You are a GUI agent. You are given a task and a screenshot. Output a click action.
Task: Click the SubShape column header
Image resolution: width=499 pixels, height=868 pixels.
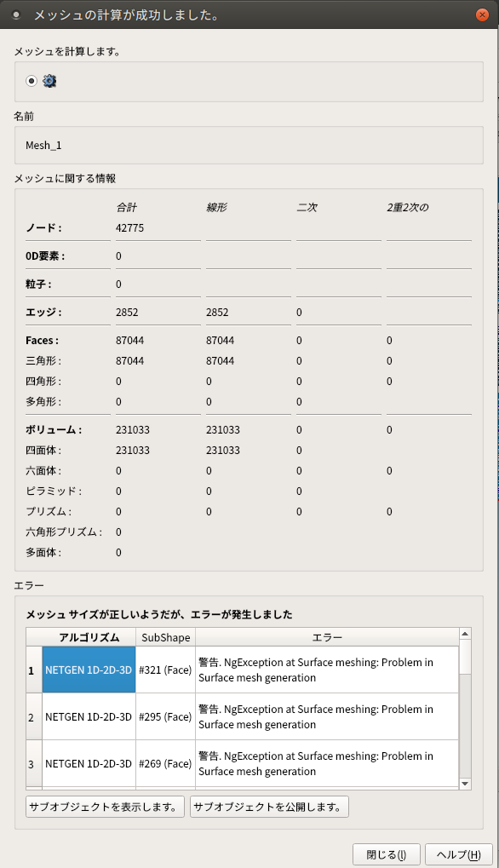tap(165, 637)
